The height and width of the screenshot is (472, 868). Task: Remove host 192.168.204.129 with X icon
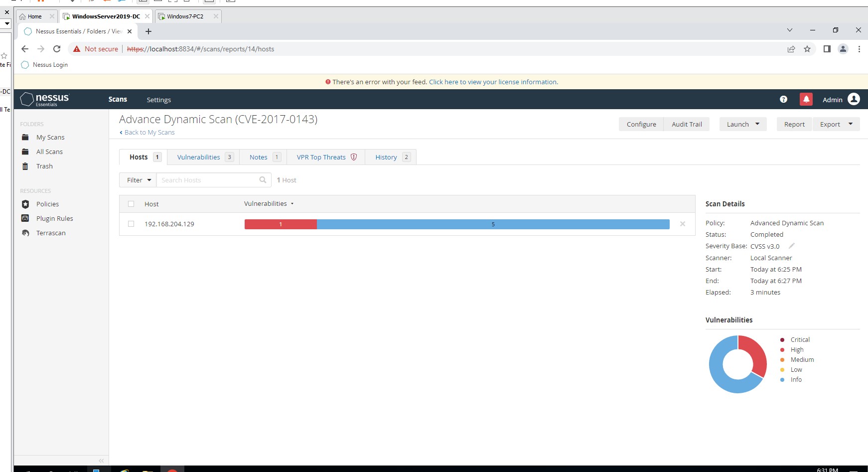pyautogui.click(x=683, y=224)
